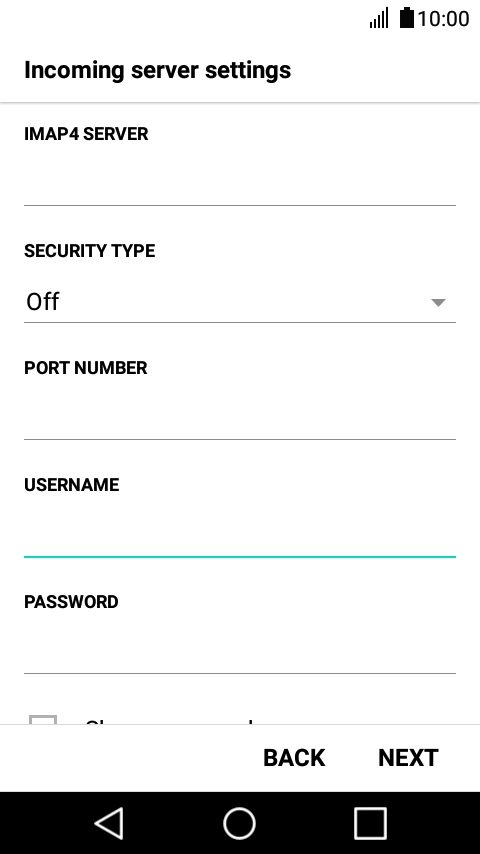Tap the PORT NUMBER label

[86, 368]
